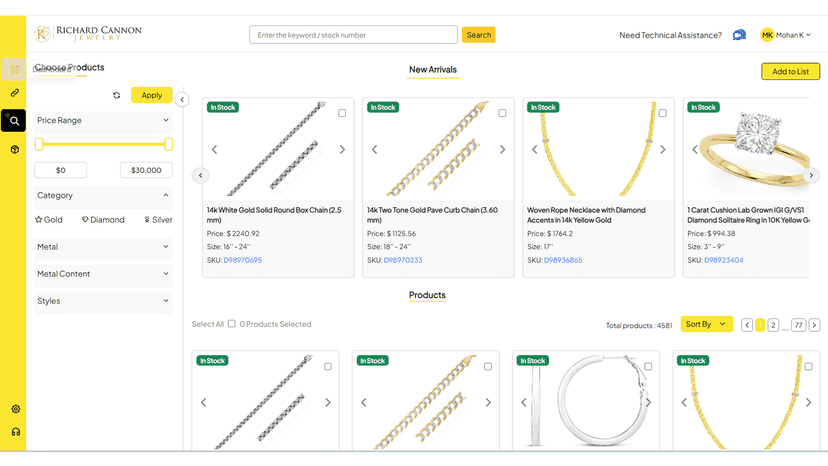Expand the Price Range filter
The width and height of the screenshot is (828, 466).
tap(104, 120)
